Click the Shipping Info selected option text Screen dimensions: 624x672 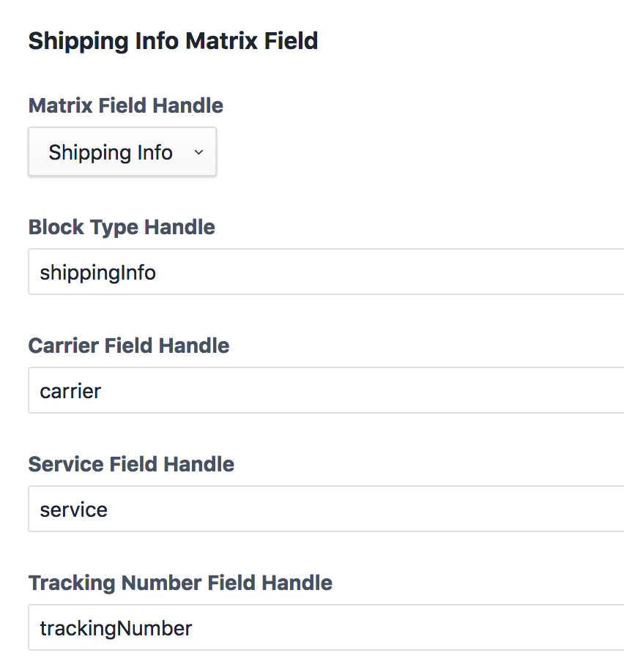[x=111, y=152]
